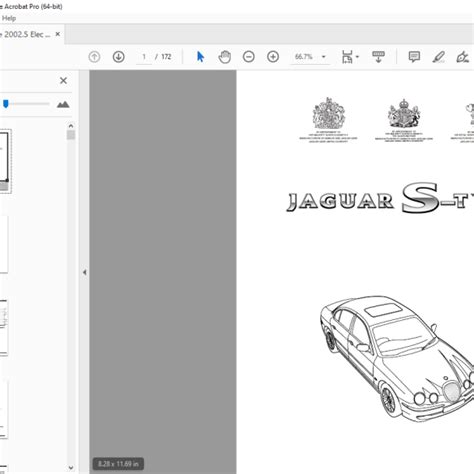Close the page thumbnails panel
The image size is (474, 474).
[x=63, y=80]
